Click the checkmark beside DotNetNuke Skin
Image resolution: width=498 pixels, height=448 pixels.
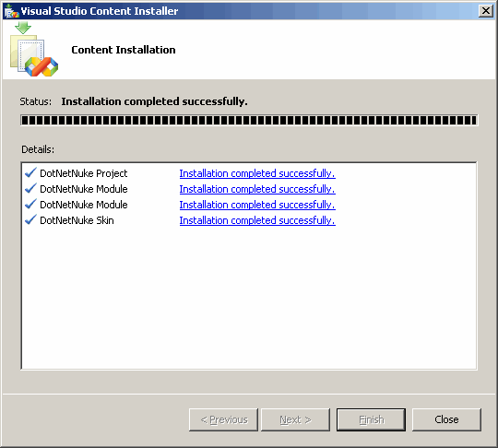30,219
